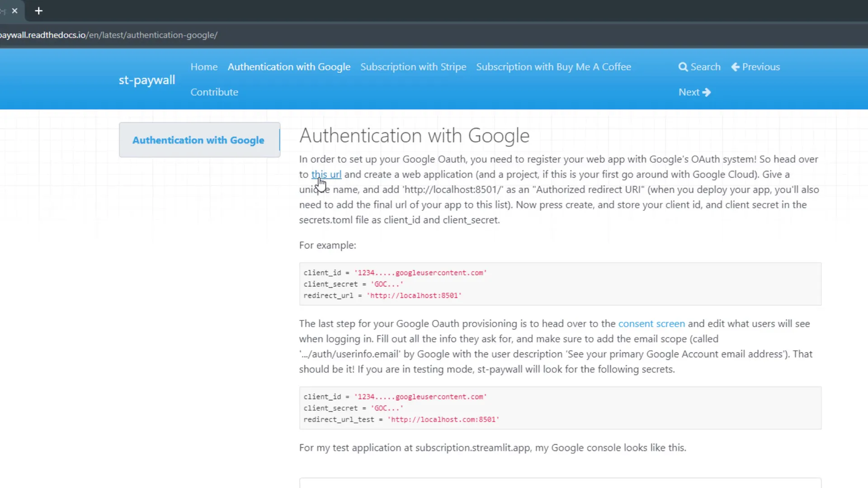This screenshot has width=868, height=488.
Task: Follow the 'this url' hyperlink
Action: pos(326,174)
